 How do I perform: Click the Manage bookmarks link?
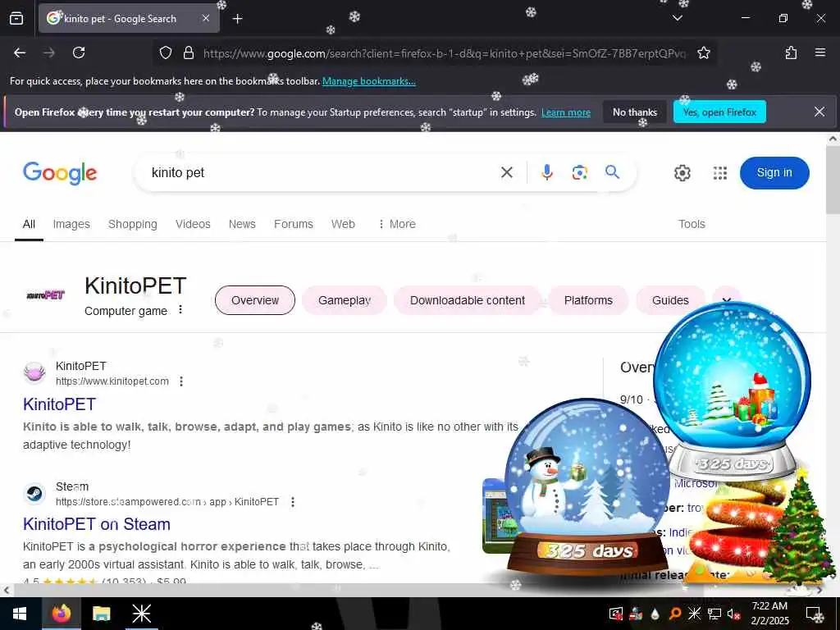pos(368,81)
